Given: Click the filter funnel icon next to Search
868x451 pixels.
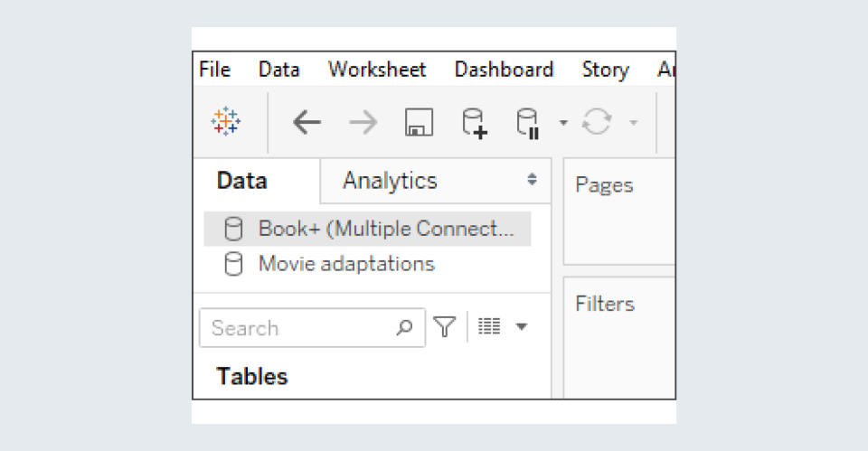Looking at the screenshot, I should pos(445,327).
